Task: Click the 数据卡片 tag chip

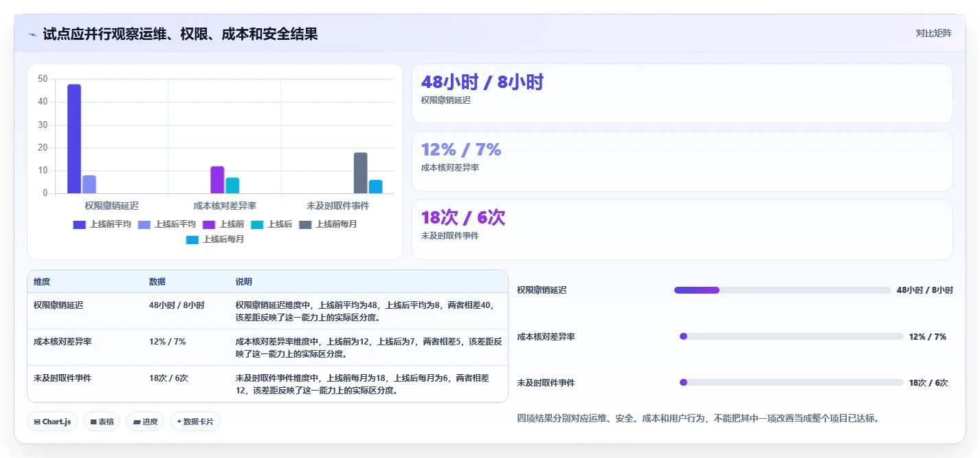Action: (195, 422)
